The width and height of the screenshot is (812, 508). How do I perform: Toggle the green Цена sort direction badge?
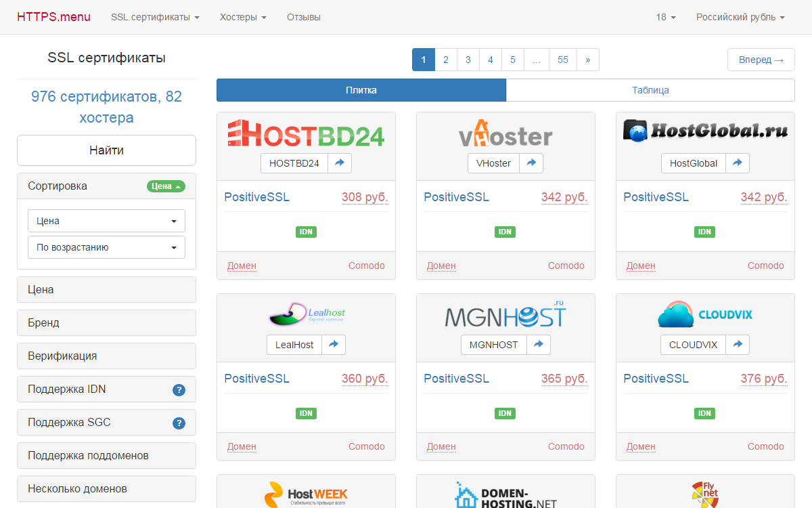click(x=166, y=186)
